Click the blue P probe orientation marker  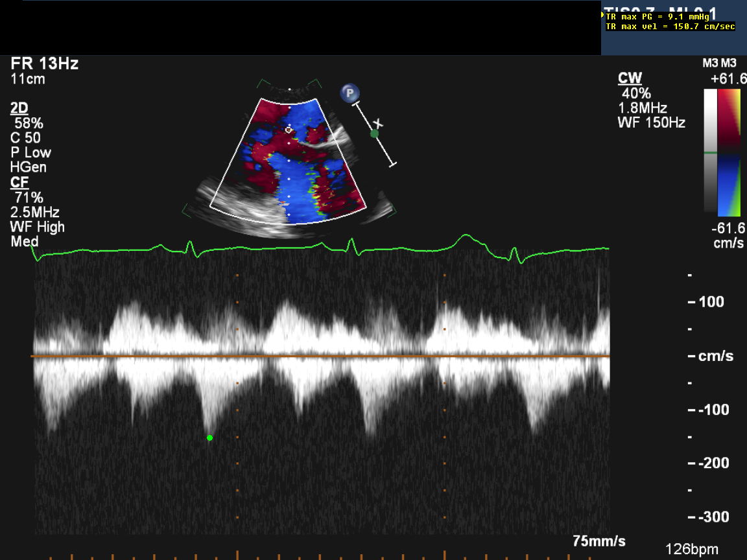(x=350, y=93)
